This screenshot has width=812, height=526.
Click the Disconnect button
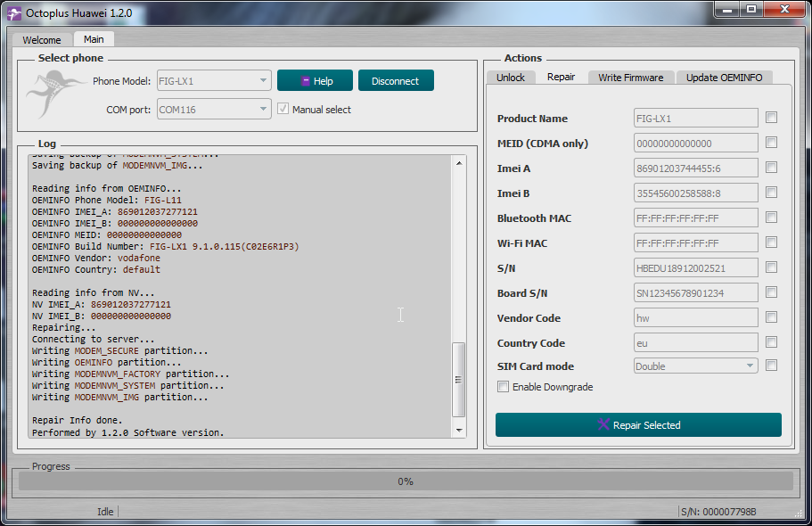coord(396,81)
